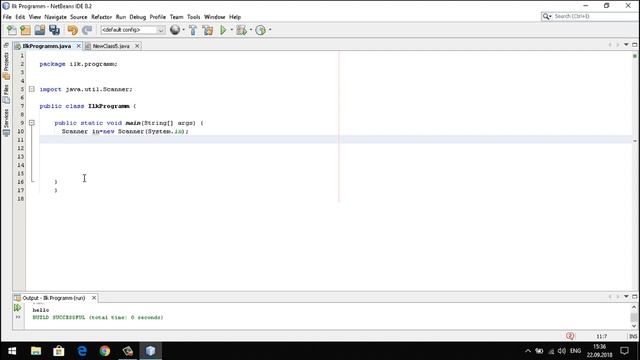Open Microsoft Store from the taskbar
Viewport: 640px width, 360px height.
coord(59,351)
